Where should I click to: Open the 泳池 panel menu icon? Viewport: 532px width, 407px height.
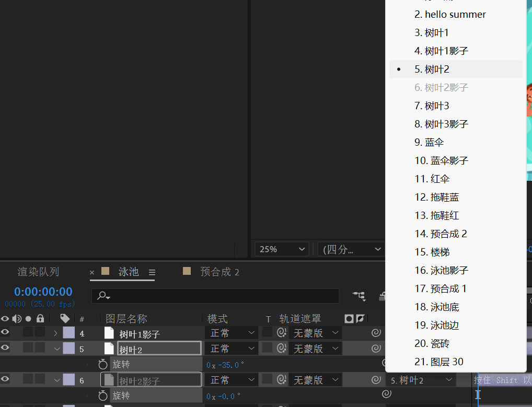152,272
